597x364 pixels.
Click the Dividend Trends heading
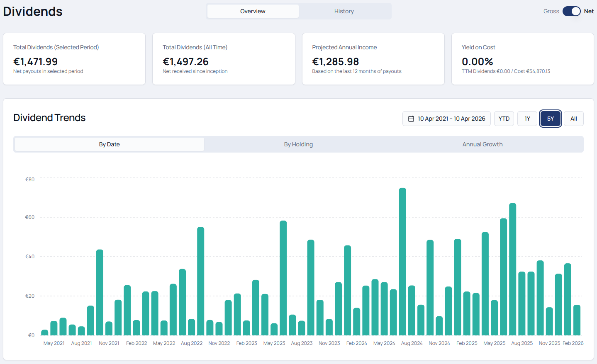[49, 118]
